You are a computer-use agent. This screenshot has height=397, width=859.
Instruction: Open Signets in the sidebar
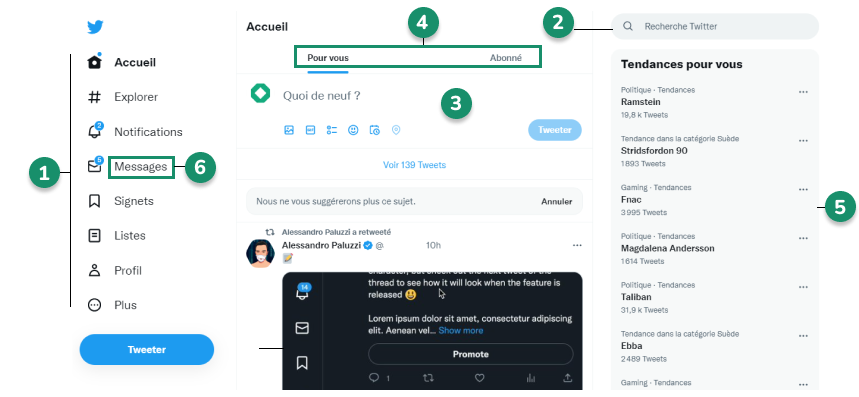pos(134,201)
